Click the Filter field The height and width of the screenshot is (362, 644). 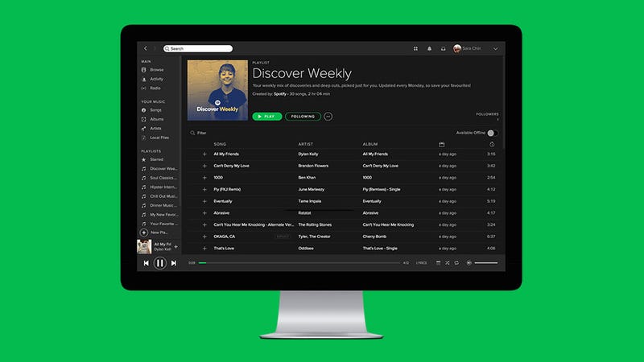point(198,133)
